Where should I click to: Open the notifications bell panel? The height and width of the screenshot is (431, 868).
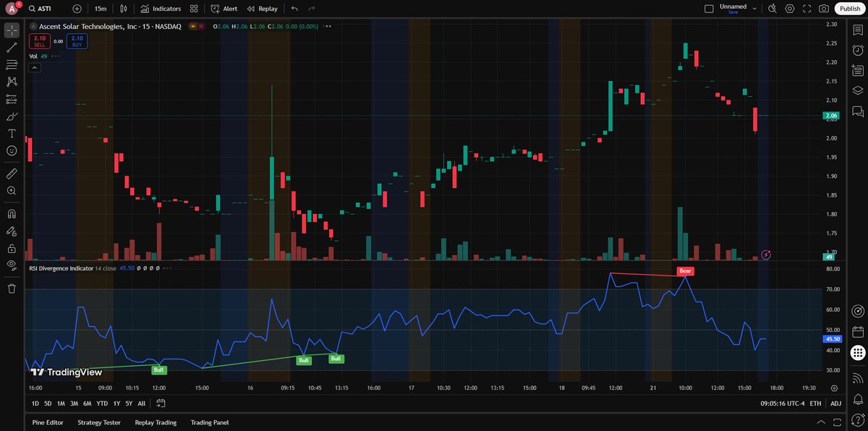coord(857,398)
